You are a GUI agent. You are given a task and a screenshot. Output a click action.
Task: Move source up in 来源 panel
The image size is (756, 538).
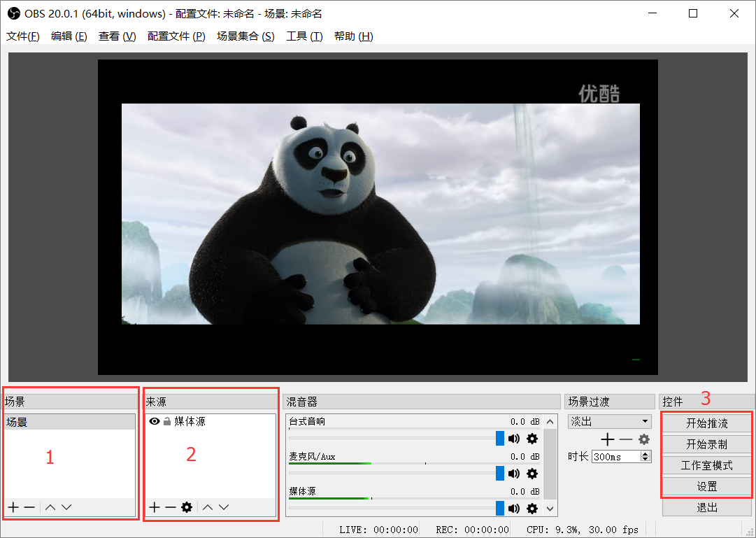(x=208, y=507)
